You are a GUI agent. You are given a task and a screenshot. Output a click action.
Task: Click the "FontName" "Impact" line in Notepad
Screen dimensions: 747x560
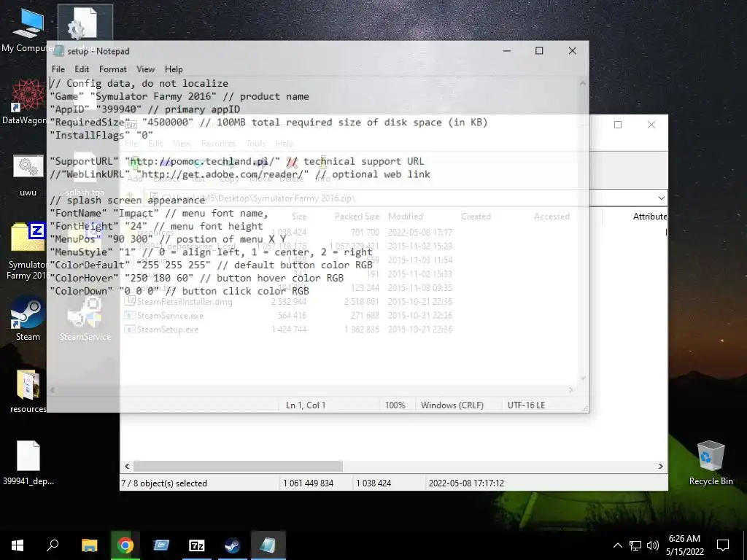tap(159, 214)
